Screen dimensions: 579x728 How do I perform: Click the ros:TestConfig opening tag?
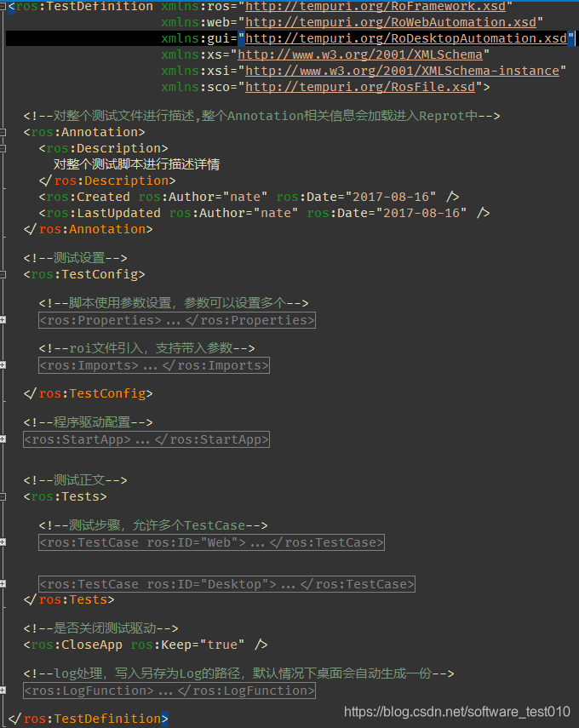84,274
